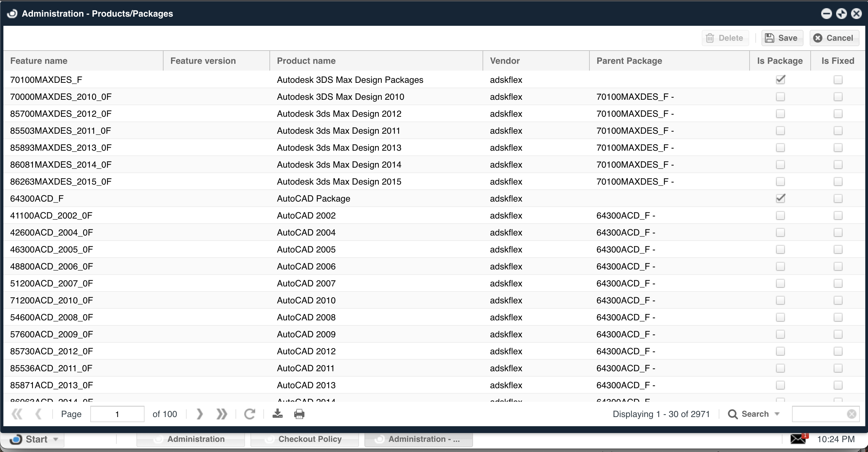Jump to last page arrow

[222, 414]
